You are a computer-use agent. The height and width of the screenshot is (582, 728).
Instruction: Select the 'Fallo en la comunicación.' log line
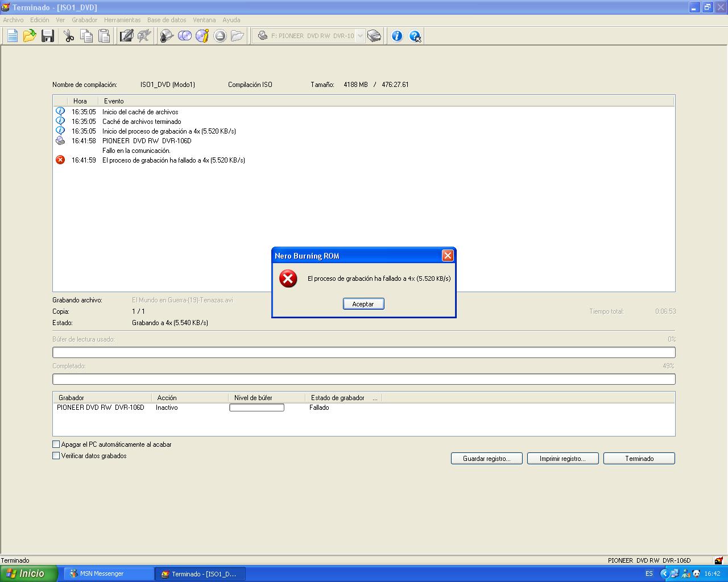click(136, 151)
